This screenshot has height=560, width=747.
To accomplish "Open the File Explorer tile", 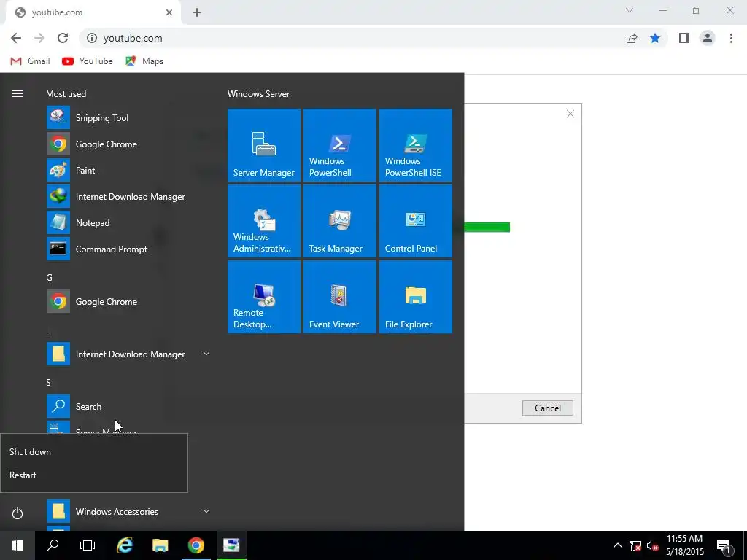I will [x=415, y=296].
